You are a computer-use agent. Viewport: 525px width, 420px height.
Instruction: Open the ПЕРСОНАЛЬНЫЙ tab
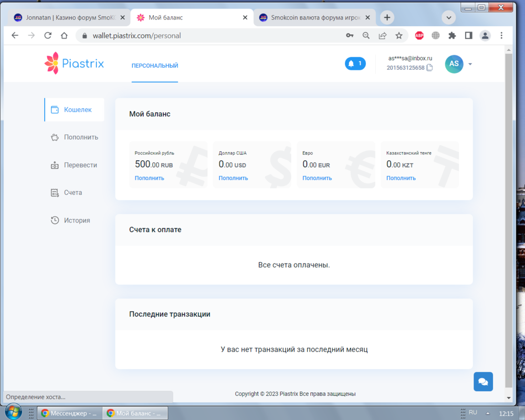(x=155, y=66)
